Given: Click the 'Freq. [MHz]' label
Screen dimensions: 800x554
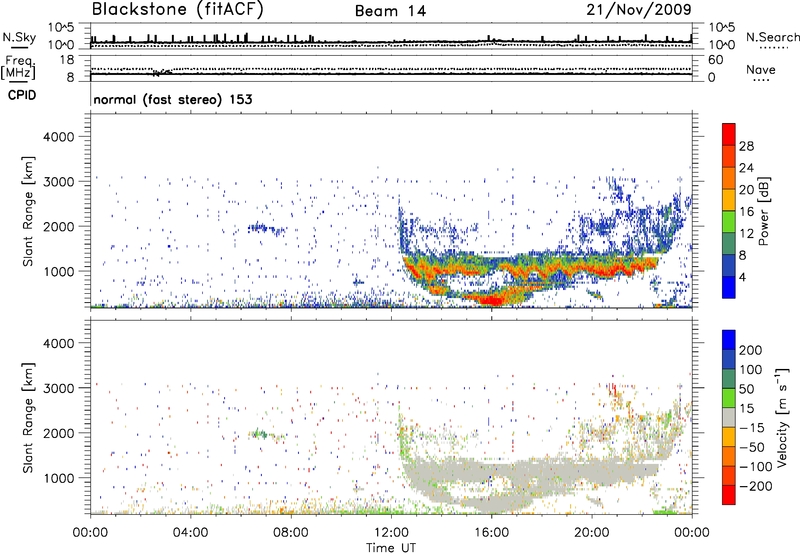Looking at the screenshot, I should (18, 67).
